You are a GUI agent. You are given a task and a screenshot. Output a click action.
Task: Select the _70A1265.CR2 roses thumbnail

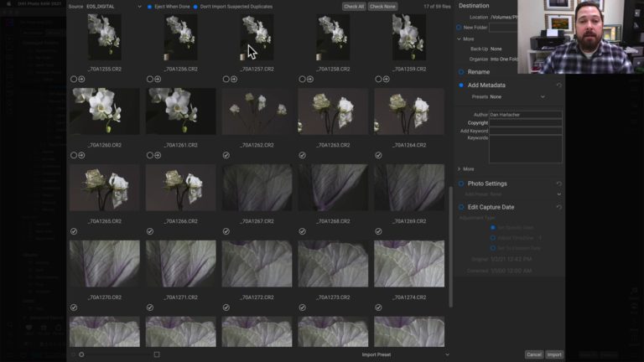click(x=105, y=188)
